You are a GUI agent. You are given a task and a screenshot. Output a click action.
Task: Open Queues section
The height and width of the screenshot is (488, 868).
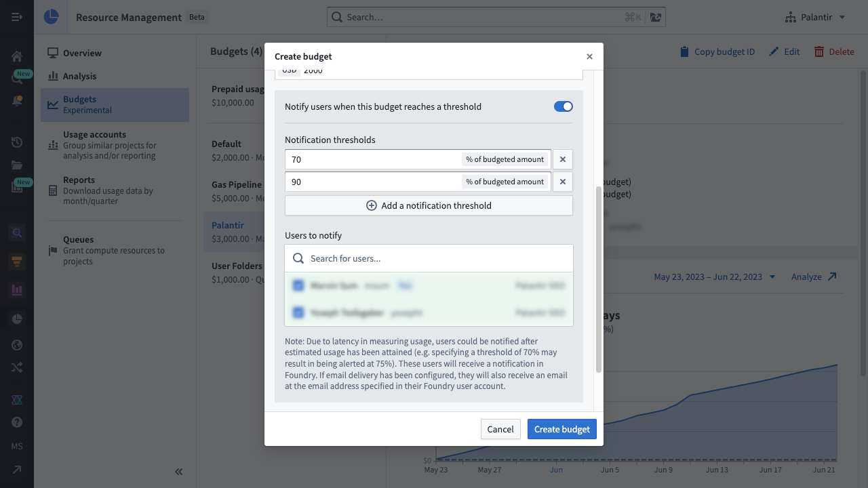tap(115, 250)
